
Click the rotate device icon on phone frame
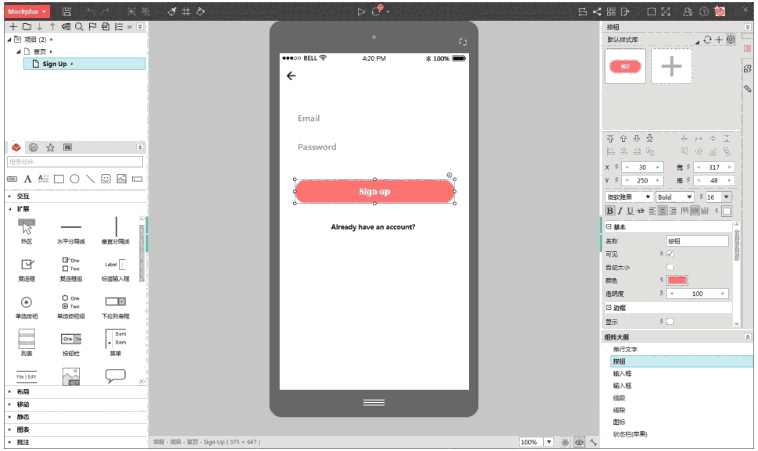click(463, 42)
